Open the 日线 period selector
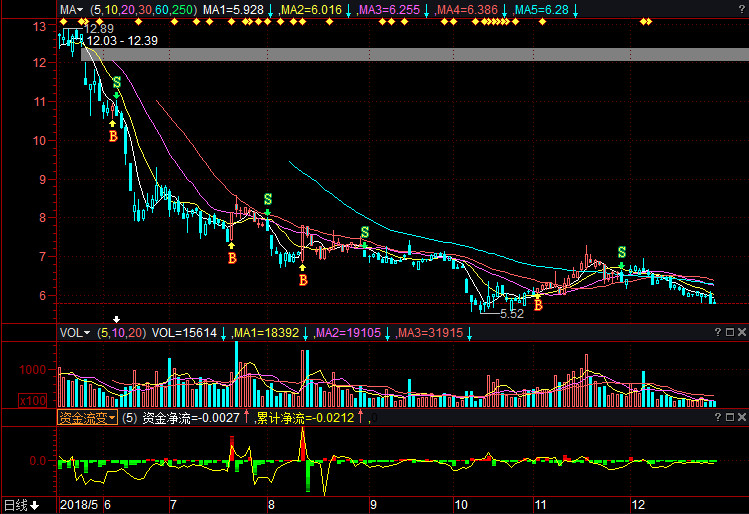This screenshot has height=514, width=749. (x=20, y=504)
